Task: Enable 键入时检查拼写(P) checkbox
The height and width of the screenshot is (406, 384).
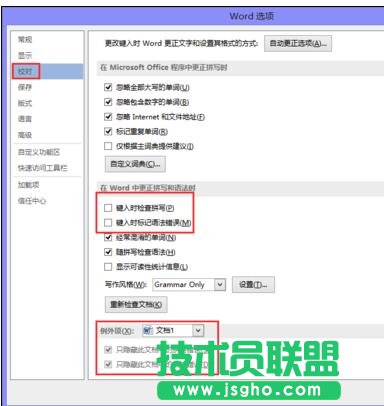Action: [108, 208]
